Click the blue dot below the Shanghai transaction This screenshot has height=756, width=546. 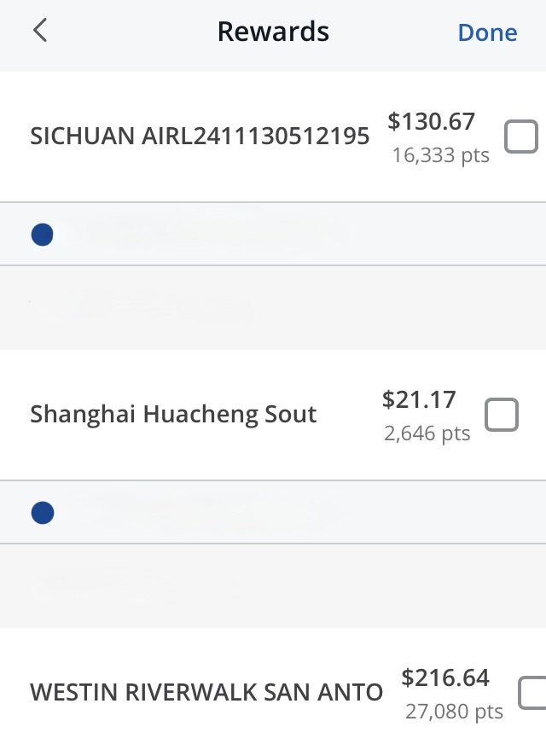click(x=42, y=512)
